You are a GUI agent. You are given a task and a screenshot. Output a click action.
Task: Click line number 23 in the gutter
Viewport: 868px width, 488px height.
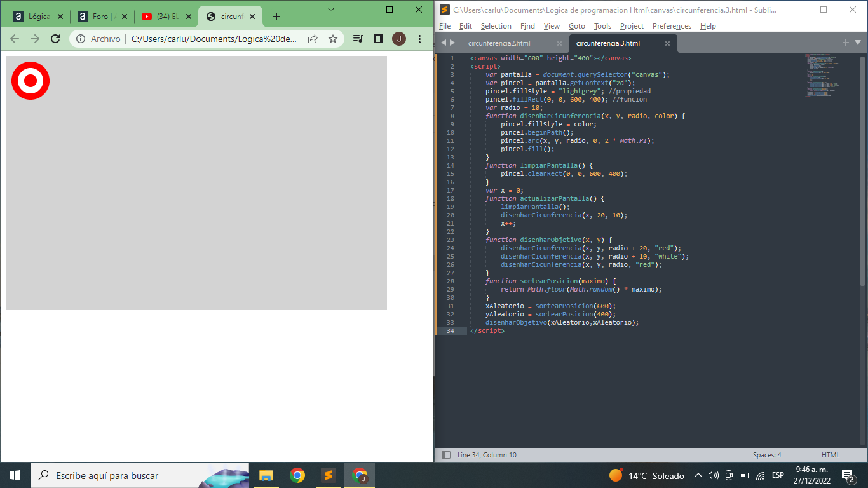pyautogui.click(x=451, y=240)
